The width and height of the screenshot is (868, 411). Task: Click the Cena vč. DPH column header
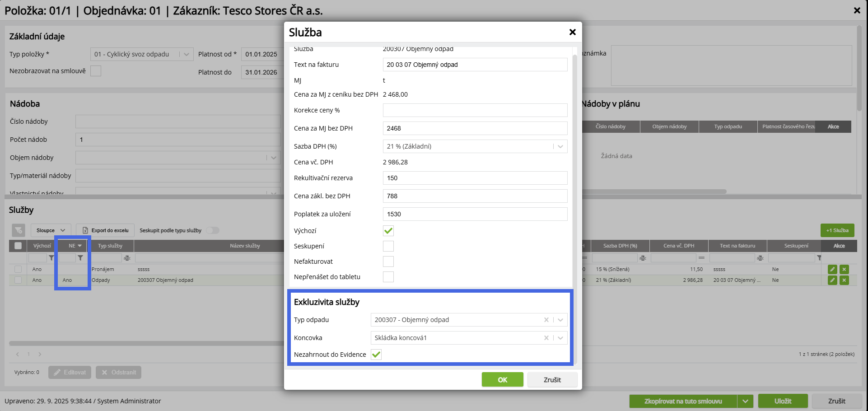point(678,246)
